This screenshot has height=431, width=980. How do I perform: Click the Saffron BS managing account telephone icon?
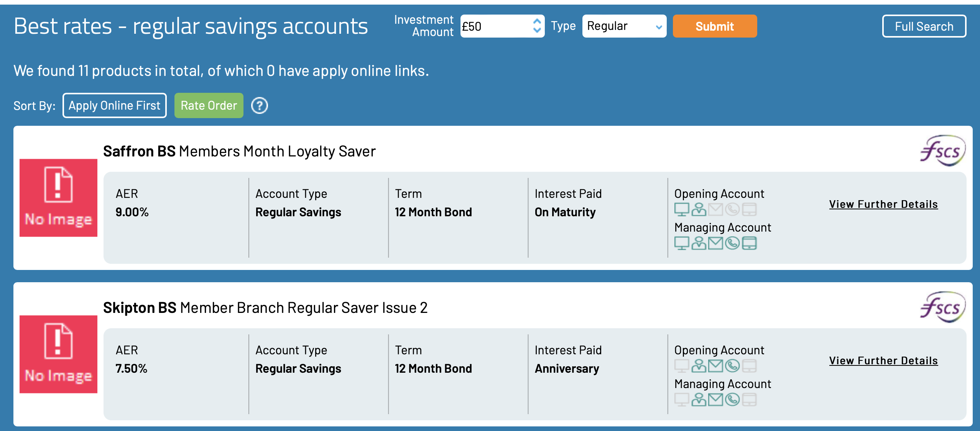[x=732, y=243]
